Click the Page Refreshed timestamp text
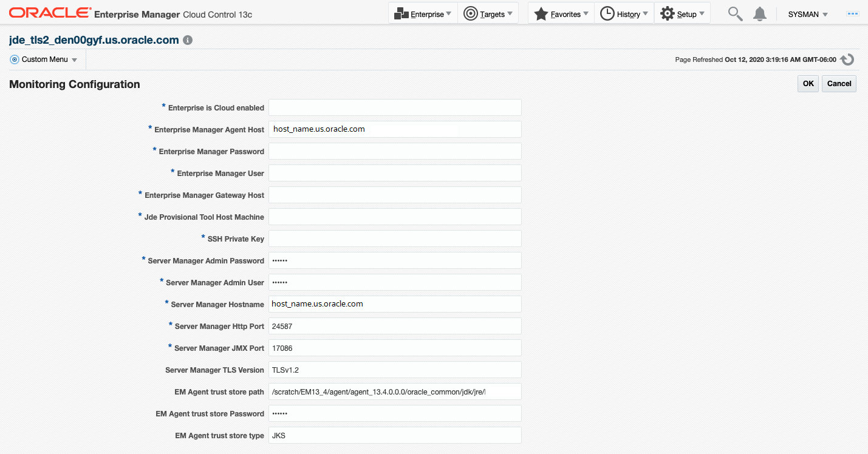 pyautogui.click(x=756, y=59)
